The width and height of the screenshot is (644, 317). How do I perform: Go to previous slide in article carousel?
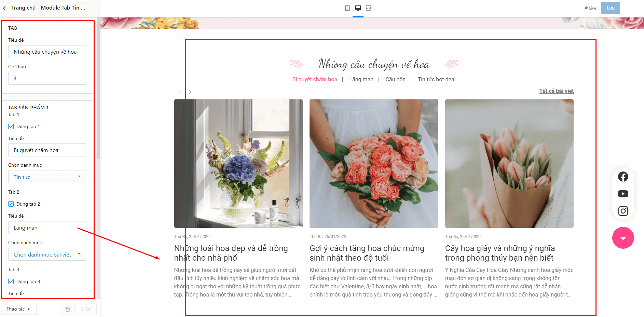point(179,92)
